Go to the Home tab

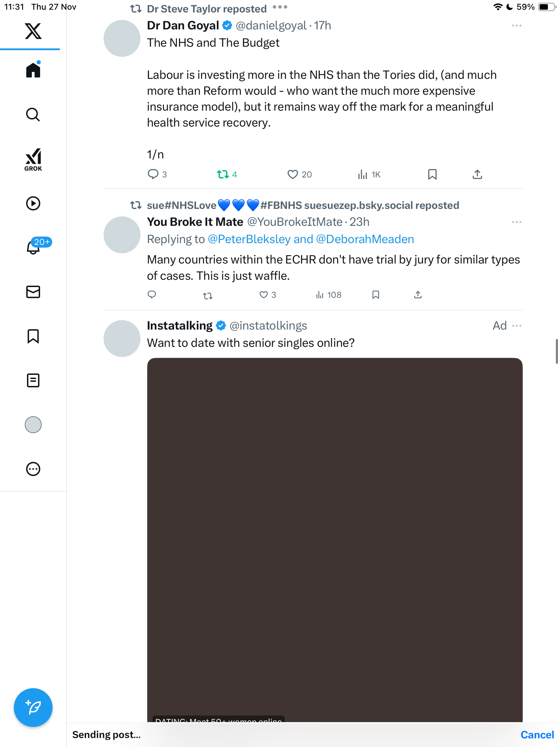click(33, 70)
